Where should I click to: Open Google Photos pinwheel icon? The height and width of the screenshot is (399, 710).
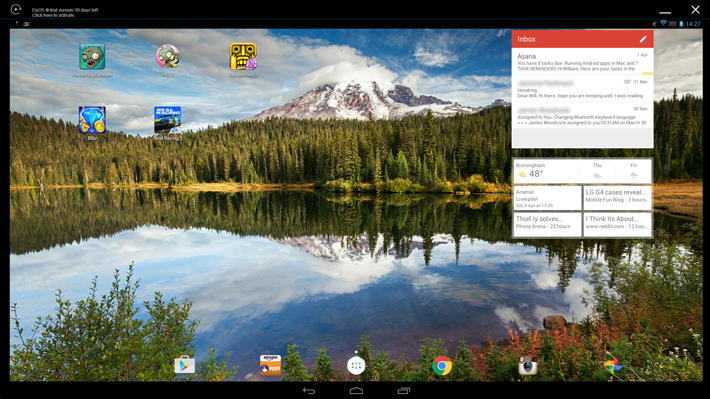[613, 365]
